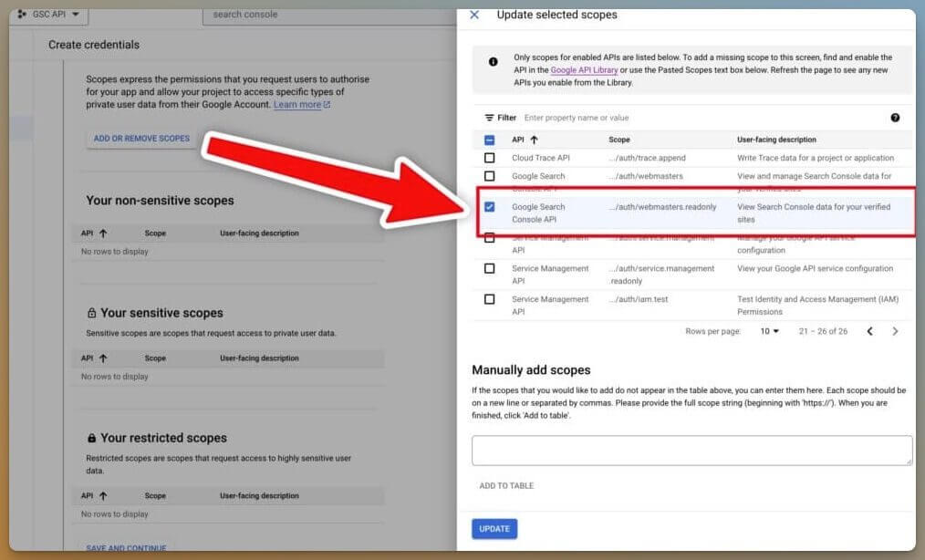Viewport: 925px width, 560px height.
Task: Uncheck the webmasters.readonly scope checkbox
Action: pos(489,206)
